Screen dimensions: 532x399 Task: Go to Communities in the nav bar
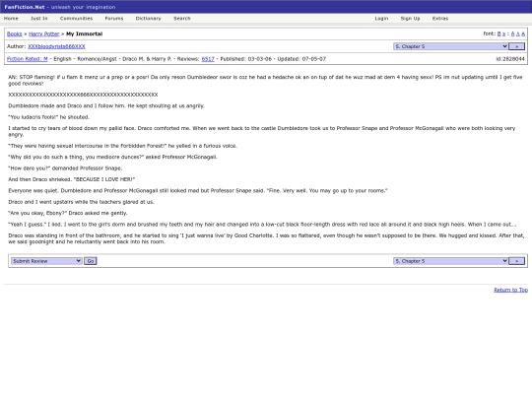[76, 19]
